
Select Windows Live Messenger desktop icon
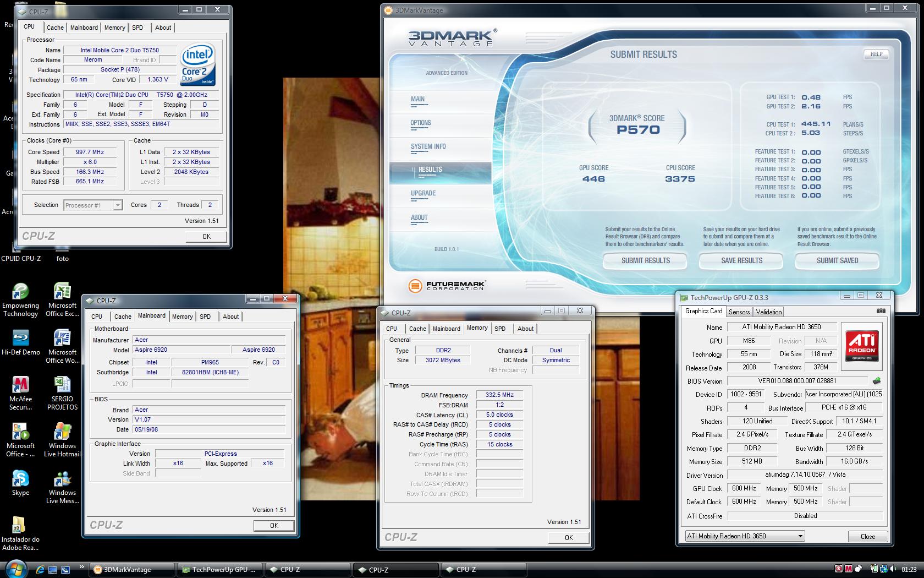click(62, 487)
